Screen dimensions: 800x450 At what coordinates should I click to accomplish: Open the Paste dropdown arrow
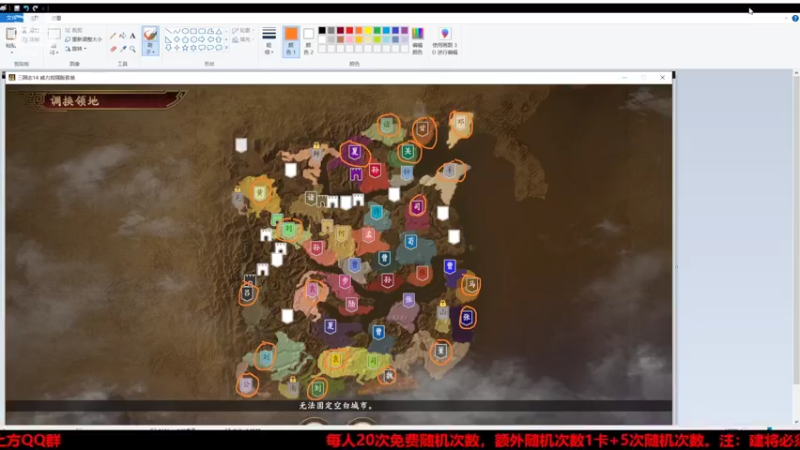[x=11, y=52]
